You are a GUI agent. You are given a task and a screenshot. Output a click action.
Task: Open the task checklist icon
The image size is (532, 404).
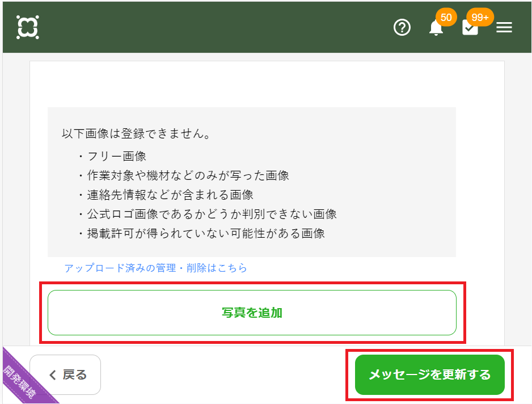(470, 28)
